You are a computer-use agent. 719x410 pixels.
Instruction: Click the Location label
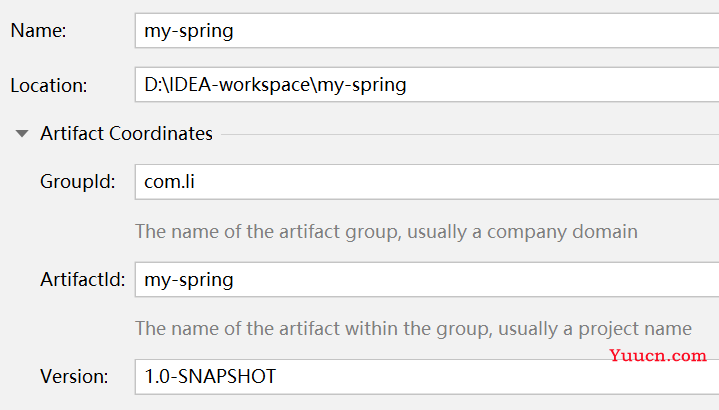[49, 85]
